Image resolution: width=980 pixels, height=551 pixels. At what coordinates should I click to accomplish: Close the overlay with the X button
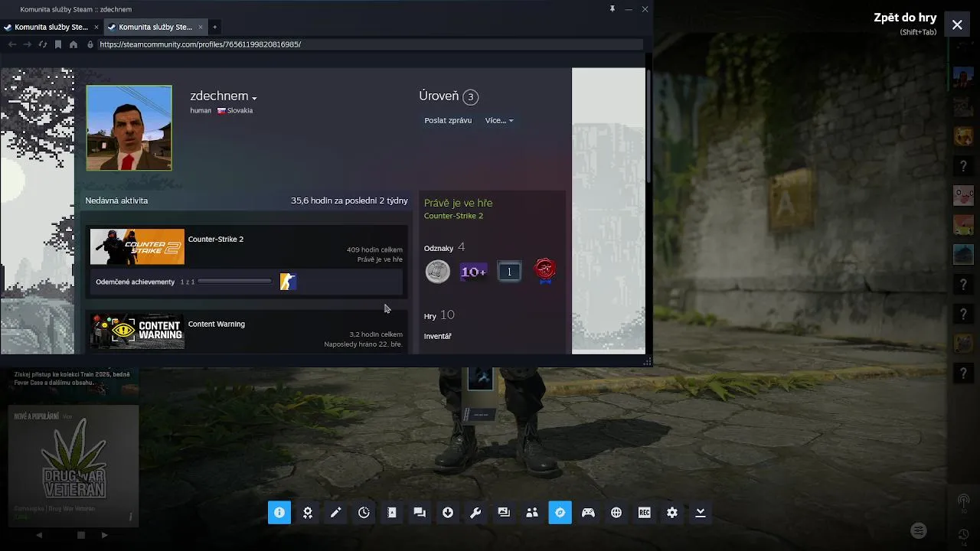point(957,24)
